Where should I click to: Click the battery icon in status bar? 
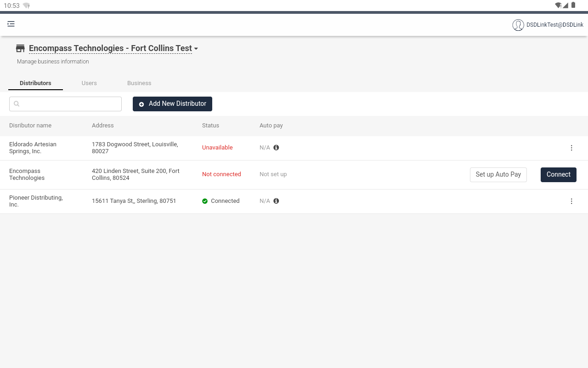pyautogui.click(x=573, y=6)
